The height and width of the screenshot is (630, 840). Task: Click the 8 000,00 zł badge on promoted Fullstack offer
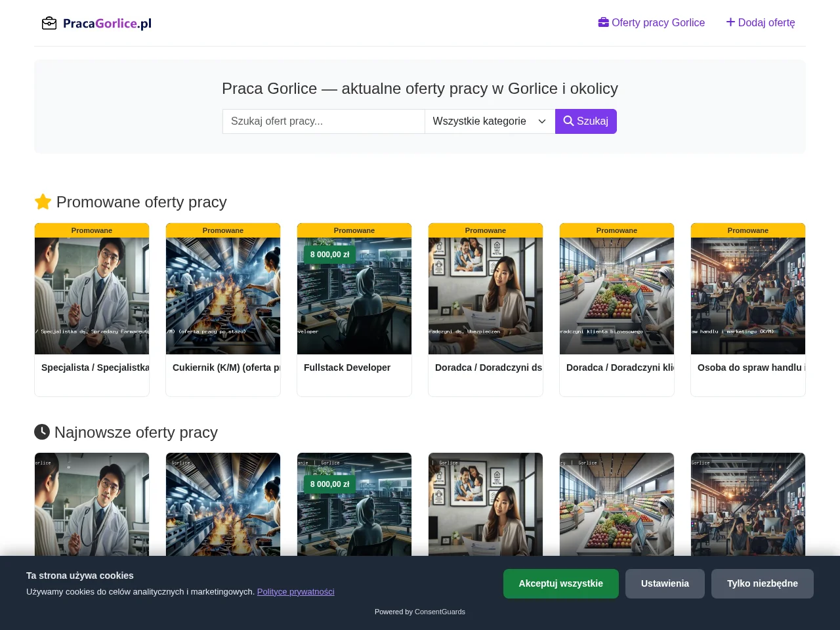[330, 255]
